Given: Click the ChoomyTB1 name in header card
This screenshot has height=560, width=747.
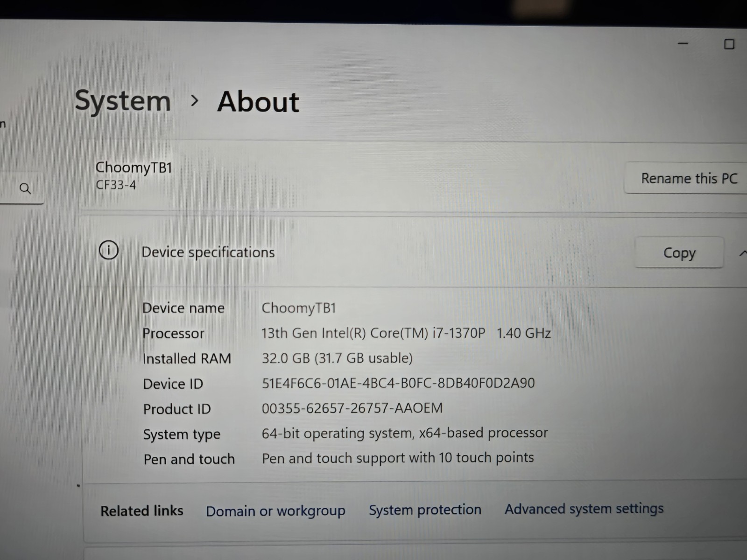Looking at the screenshot, I should point(134,167).
